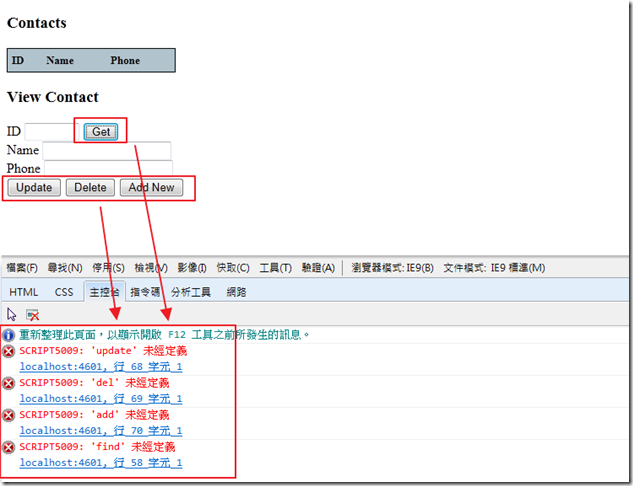633x486 pixels.
Task: Open localhost:4601 line 68 link
Action: pos(101,367)
